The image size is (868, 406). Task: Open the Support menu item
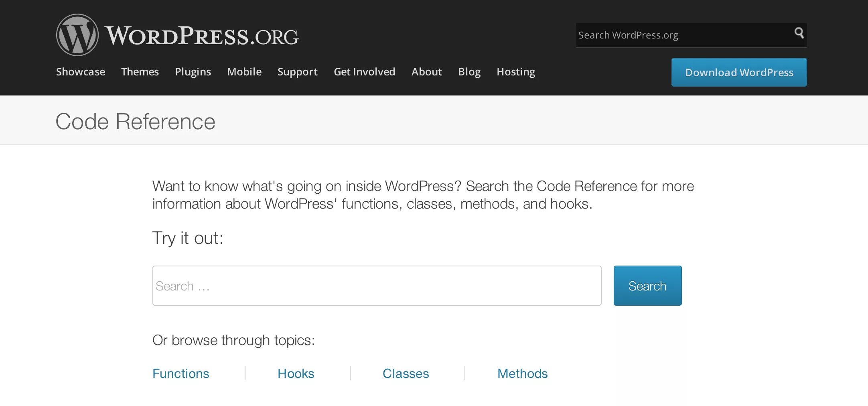pyautogui.click(x=298, y=72)
